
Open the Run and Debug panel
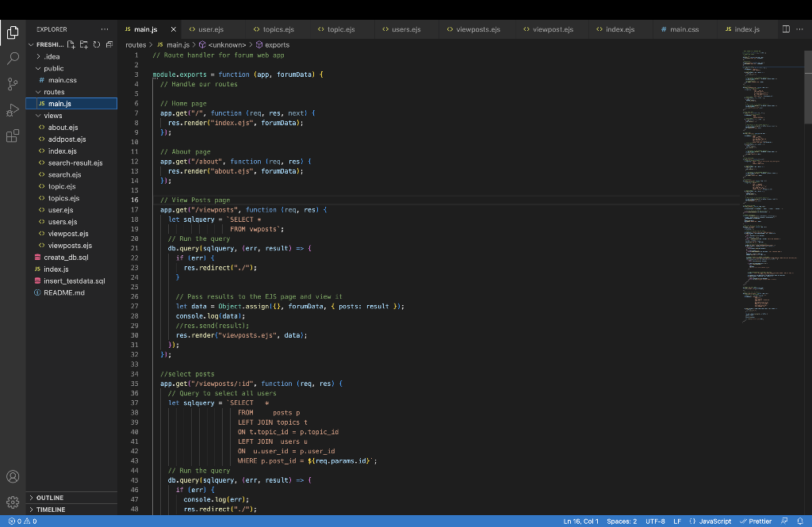(x=12, y=109)
